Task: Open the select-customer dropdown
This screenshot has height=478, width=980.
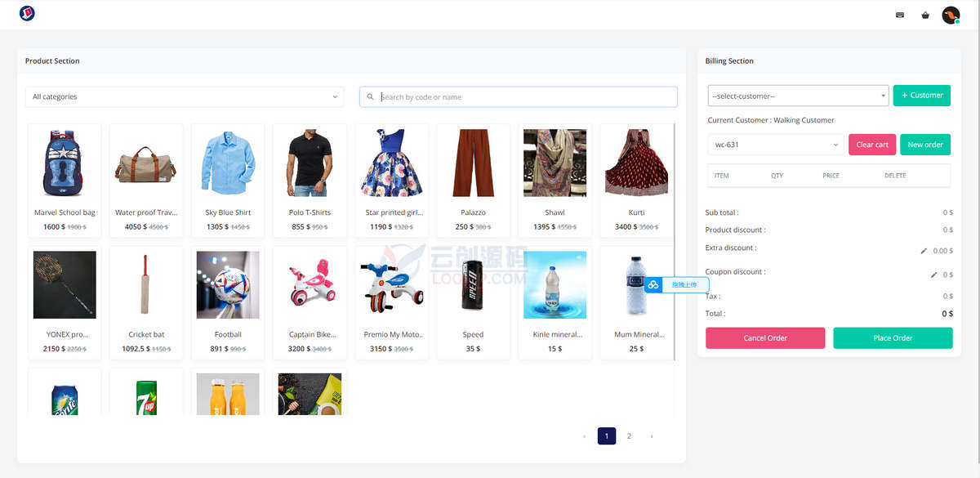Action: tap(798, 96)
